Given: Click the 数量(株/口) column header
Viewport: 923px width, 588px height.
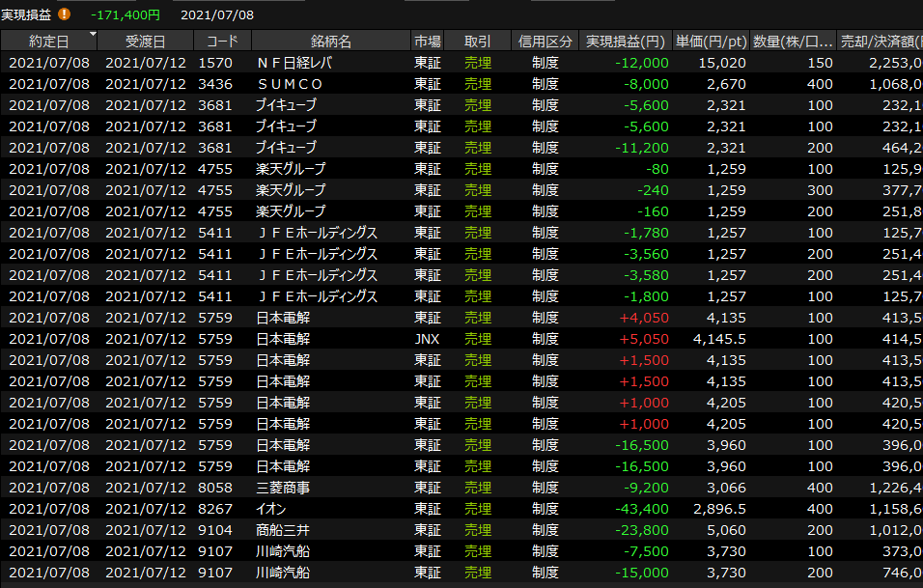Looking at the screenshot, I should pyautogui.click(x=793, y=42).
